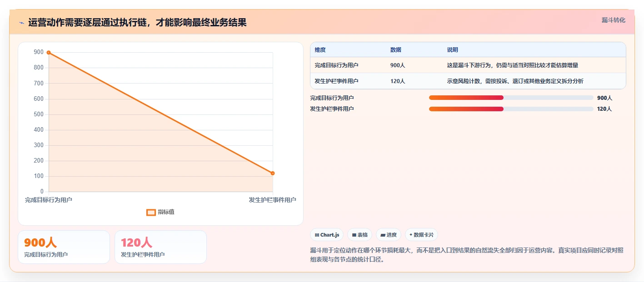
Task: Click the 维度 column header
Action: [320, 50]
